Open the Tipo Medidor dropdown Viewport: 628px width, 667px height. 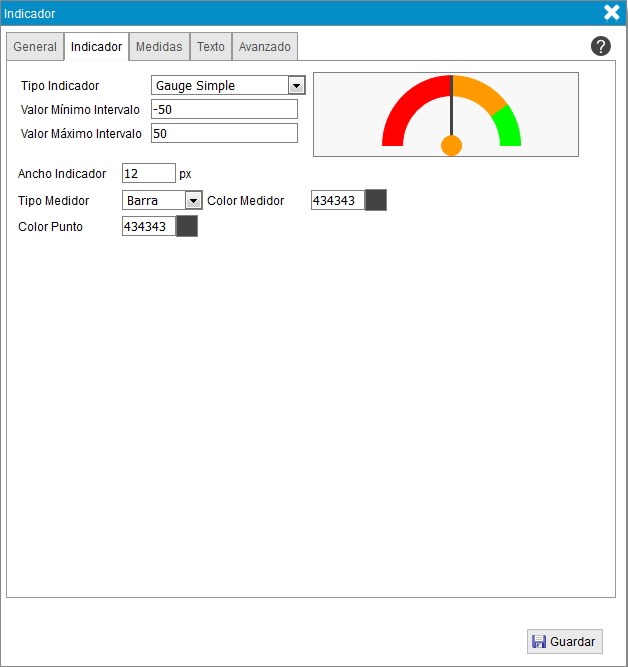(x=194, y=200)
